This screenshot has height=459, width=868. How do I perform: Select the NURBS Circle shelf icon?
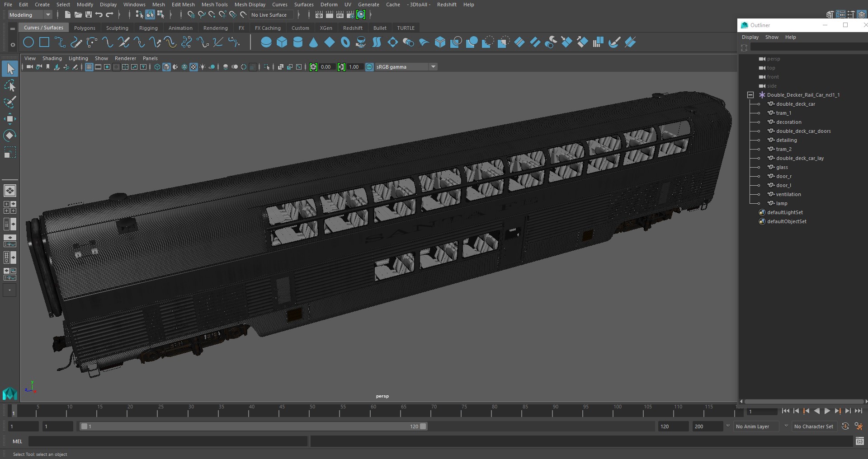[28, 42]
